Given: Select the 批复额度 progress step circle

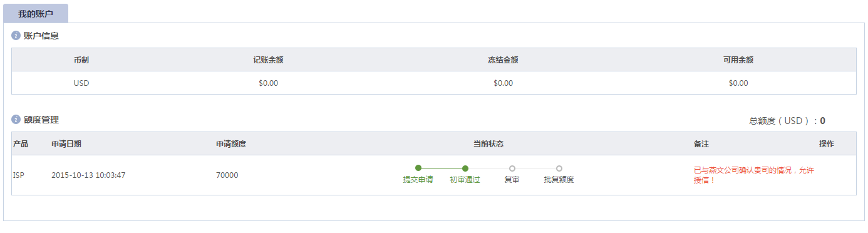Looking at the screenshot, I should tap(559, 168).
